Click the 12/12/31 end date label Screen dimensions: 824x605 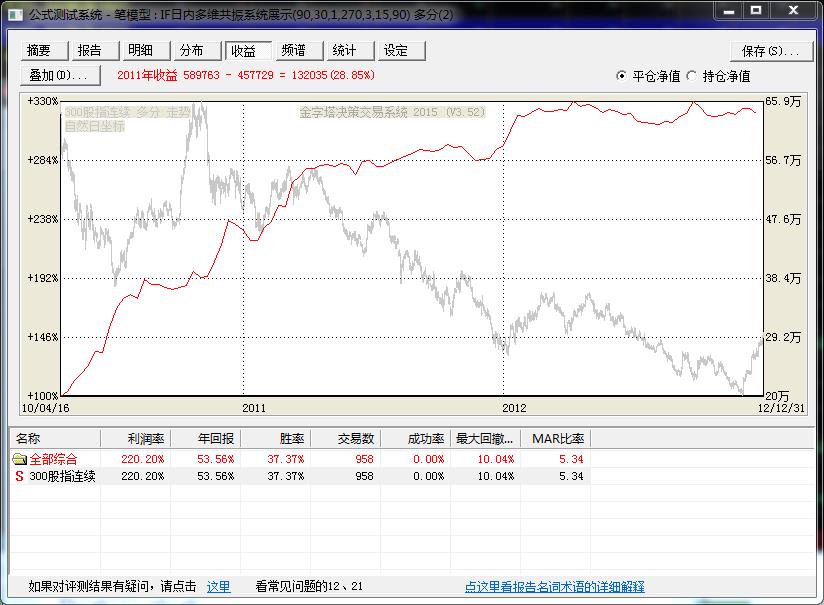781,408
